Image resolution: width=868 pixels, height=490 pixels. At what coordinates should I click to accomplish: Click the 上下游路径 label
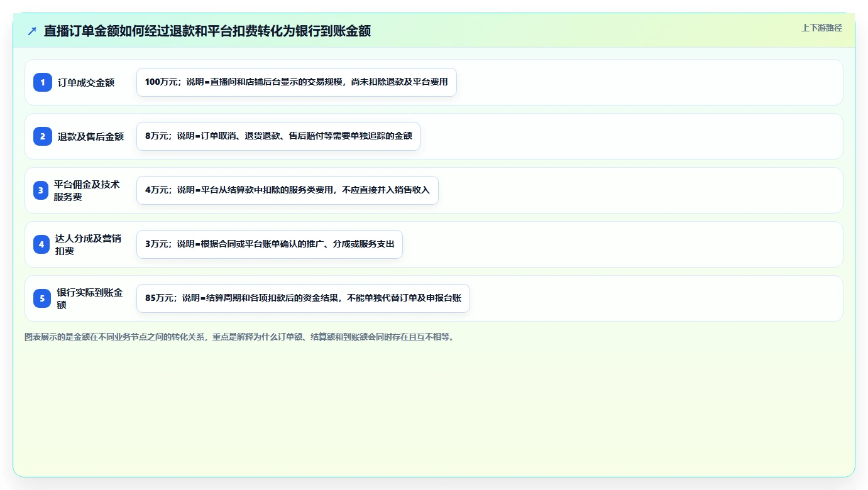[821, 28]
